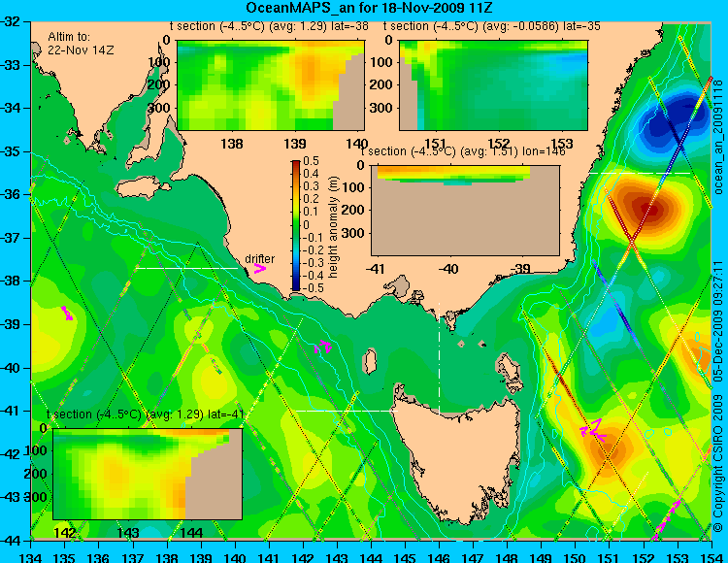Click the 't section ... lat=-38' inset title
This screenshot has height=563, width=728.
(x=269, y=26)
